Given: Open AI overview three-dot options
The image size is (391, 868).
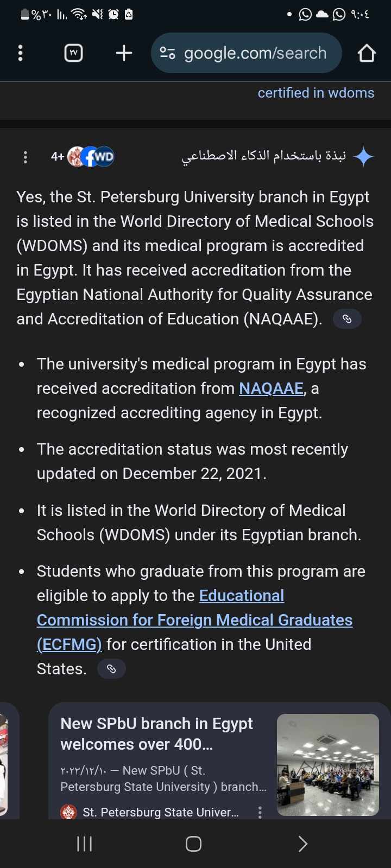Looking at the screenshot, I should point(25,157).
